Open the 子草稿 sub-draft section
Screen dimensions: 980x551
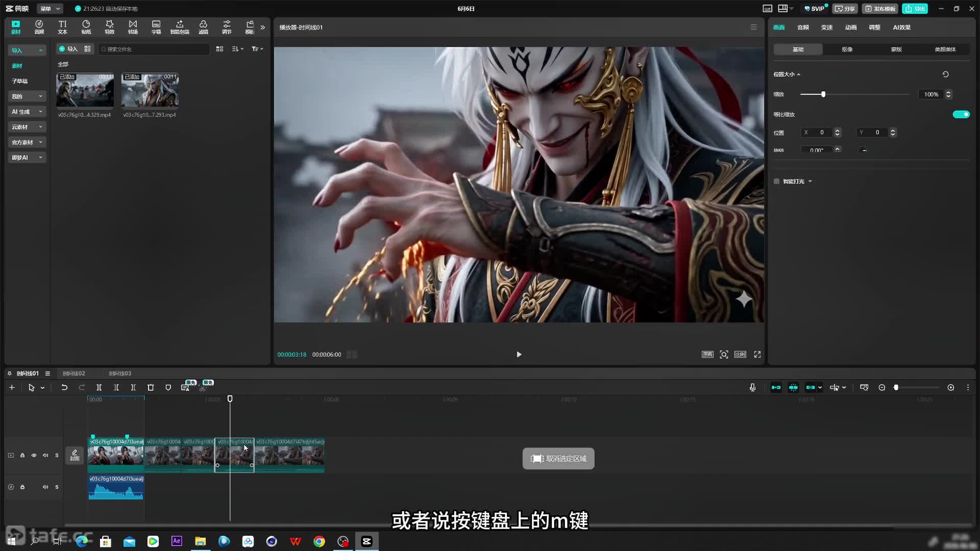(20, 81)
